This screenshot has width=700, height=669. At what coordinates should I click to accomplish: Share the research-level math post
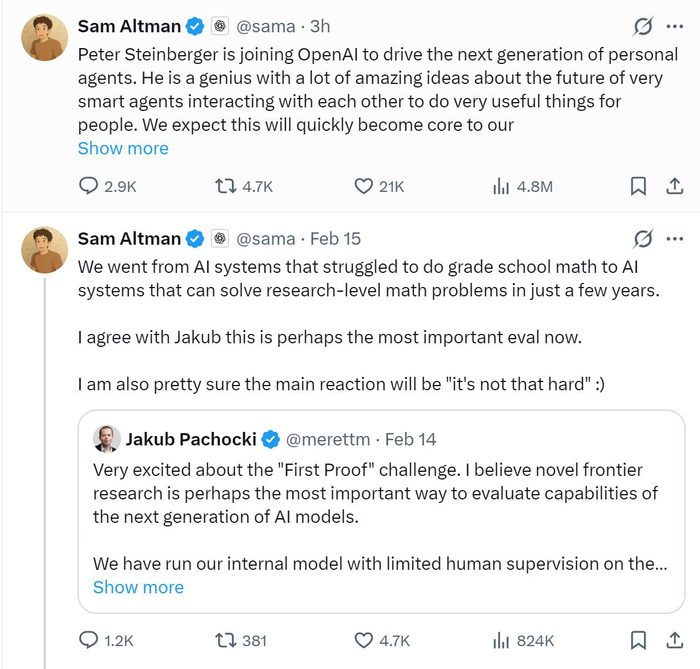pos(674,640)
